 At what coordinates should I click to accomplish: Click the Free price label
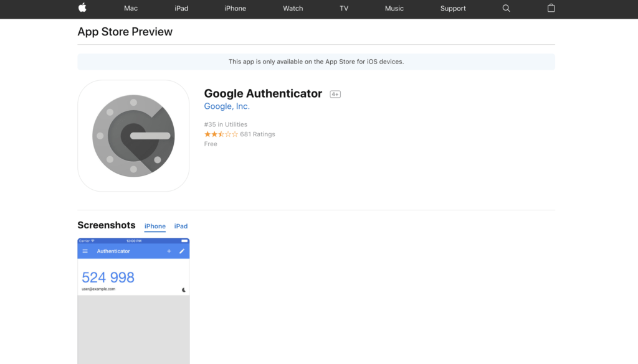(211, 144)
